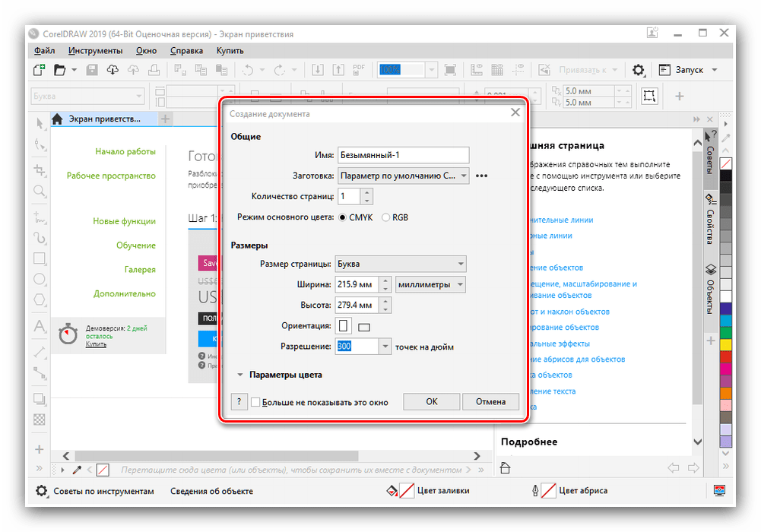The height and width of the screenshot is (532, 761).
Task: Click the Количество страниц spinner arrows
Action: click(367, 196)
